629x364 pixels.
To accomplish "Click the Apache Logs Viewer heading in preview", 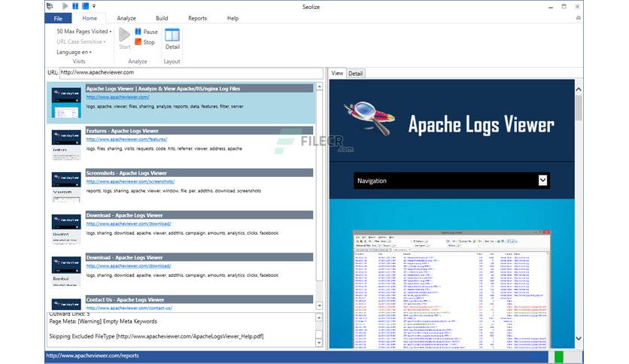I will [x=481, y=124].
